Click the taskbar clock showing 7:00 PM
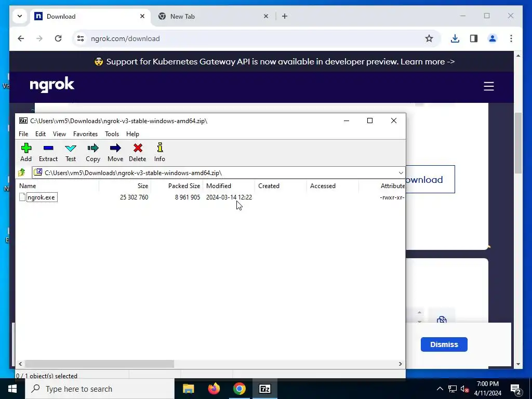The width and height of the screenshot is (532, 399). point(487,389)
